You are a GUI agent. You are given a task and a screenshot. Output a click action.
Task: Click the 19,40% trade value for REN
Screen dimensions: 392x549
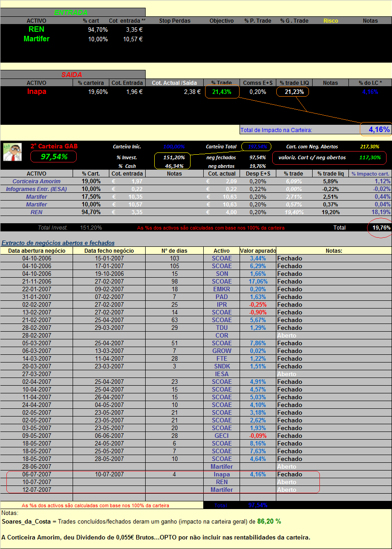[293, 212]
